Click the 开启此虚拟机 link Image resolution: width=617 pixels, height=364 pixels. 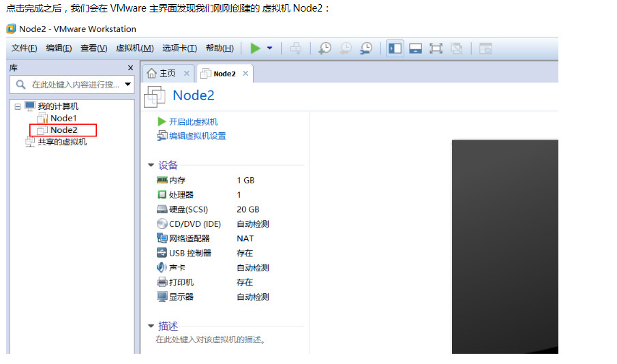point(193,121)
